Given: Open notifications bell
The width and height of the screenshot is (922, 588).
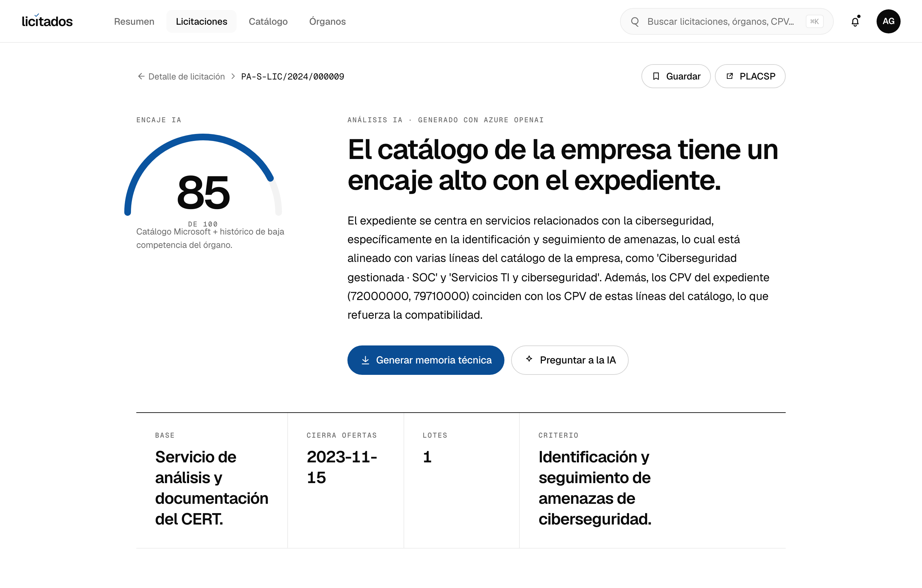Looking at the screenshot, I should click(x=855, y=21).
